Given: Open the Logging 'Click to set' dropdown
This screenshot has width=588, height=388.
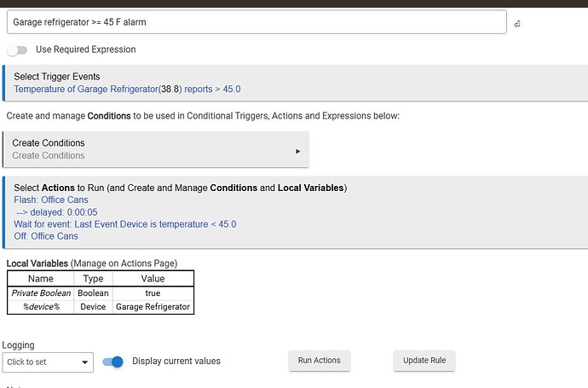Looking at the screenshot, I should (47, 362).
